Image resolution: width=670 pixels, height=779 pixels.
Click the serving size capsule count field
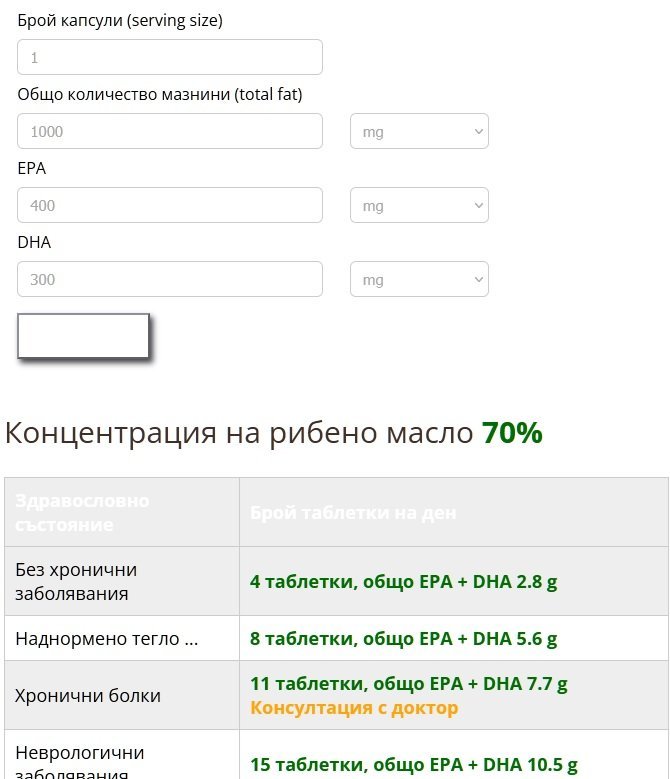[x=170, y=57]
